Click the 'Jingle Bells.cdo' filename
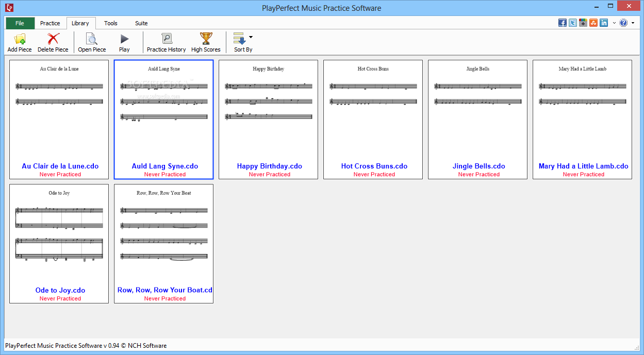 coord(479,166)
